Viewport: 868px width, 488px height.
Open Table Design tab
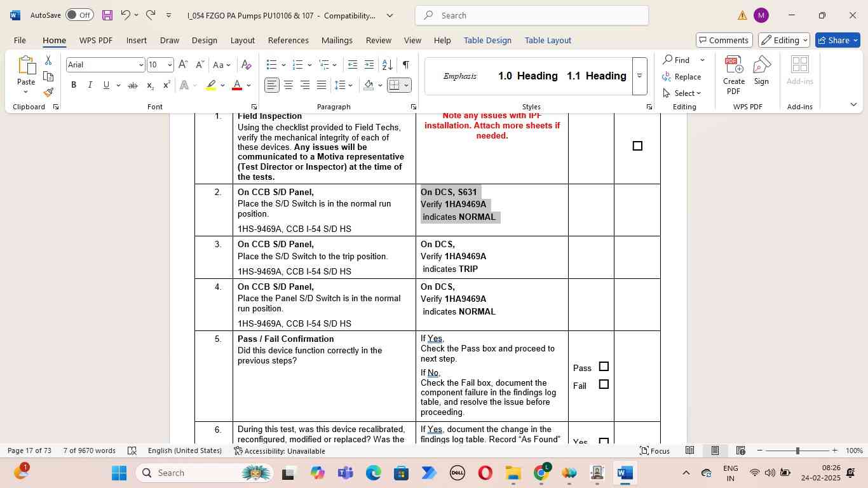(487, 40)
